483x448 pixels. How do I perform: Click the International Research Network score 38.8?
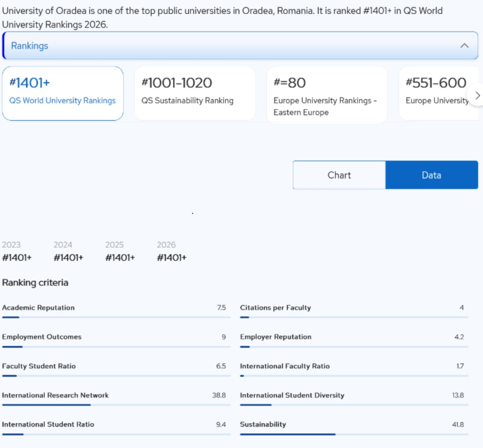tap(219, 395)
